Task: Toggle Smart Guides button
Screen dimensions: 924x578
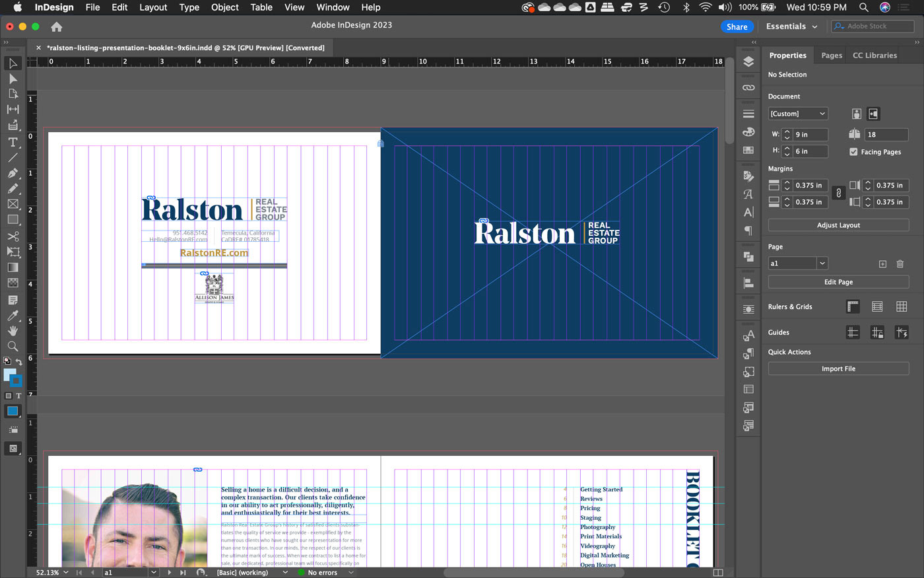Action: (x=902, y=332)
